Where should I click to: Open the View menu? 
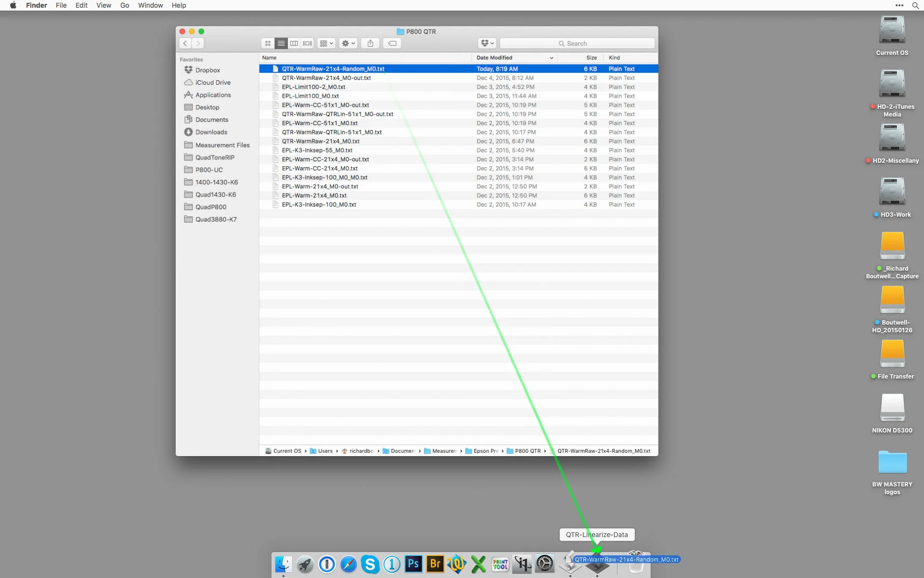pyautogui.click(x=103, y=5)
